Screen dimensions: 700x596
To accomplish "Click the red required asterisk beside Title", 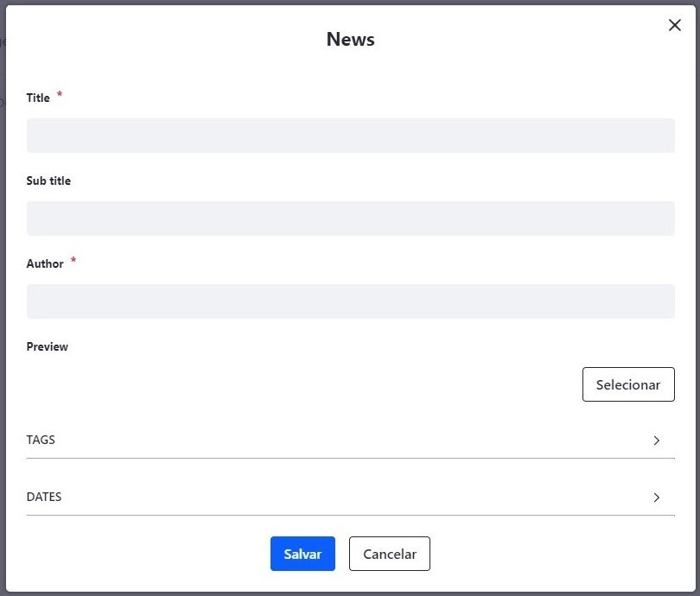I will [x=60, y=94].
